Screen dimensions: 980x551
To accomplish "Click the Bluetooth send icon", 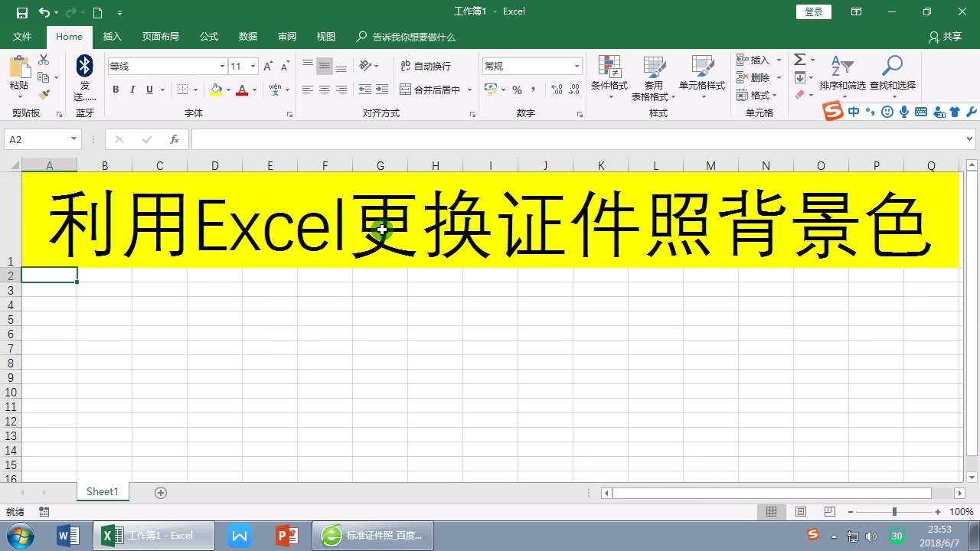I will (x=84, y=66).
